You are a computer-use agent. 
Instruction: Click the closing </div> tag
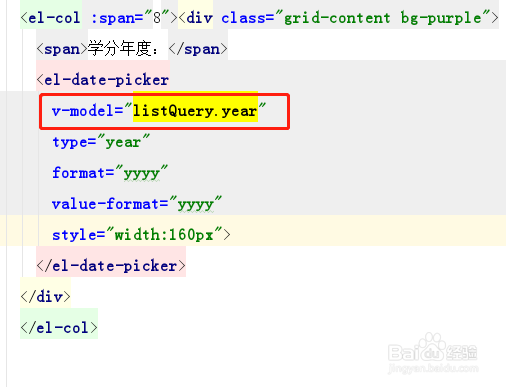[x=45, y=297]
